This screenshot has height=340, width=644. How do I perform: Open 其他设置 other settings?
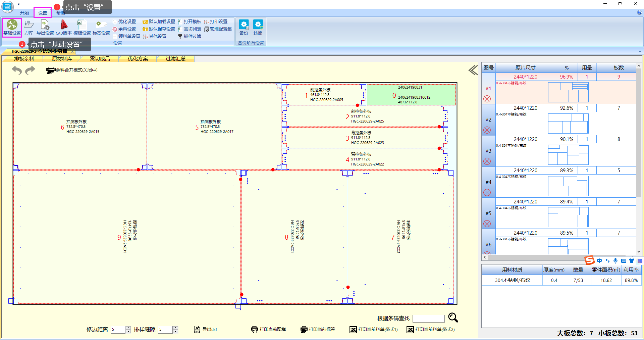click(155, 36)
